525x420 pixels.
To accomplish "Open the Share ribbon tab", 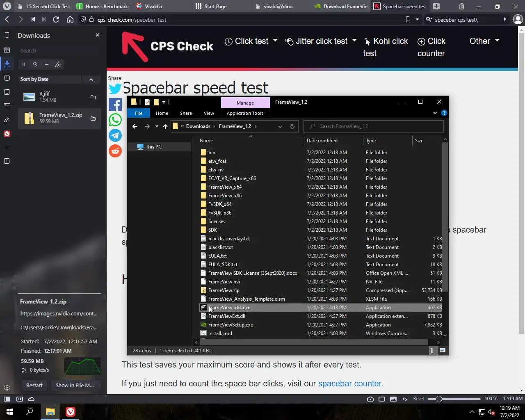I will [x=186, y=113].
